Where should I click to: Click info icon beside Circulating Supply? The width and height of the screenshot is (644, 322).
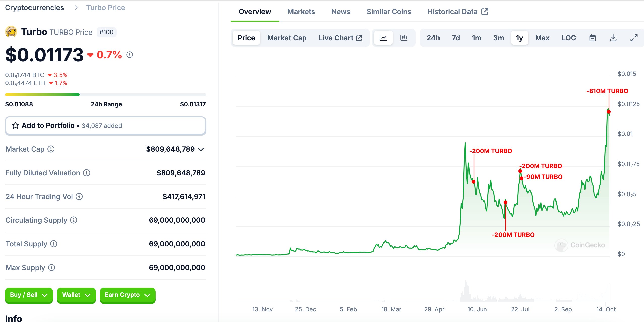(74, 220)
